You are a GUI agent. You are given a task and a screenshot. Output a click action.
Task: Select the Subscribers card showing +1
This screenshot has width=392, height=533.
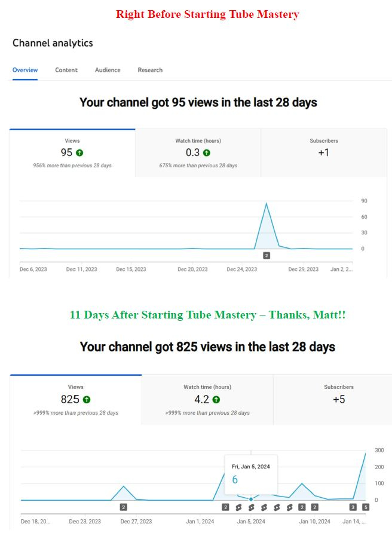point(324,152)
